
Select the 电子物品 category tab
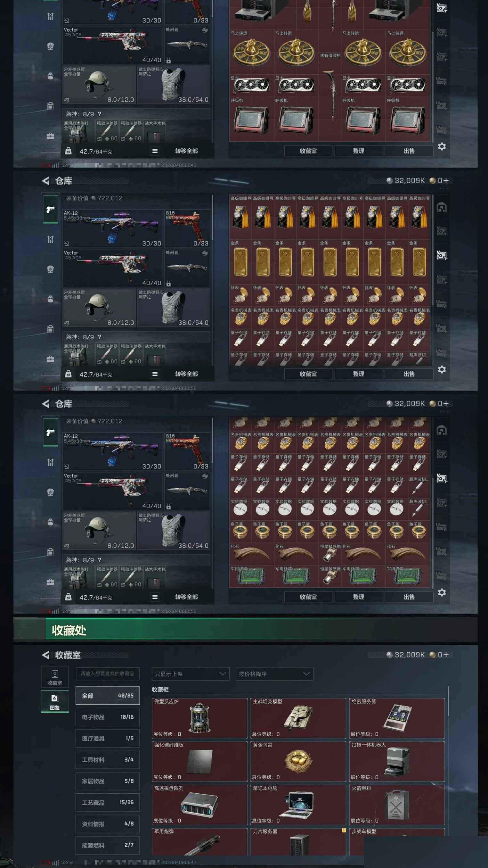point(108,717)
